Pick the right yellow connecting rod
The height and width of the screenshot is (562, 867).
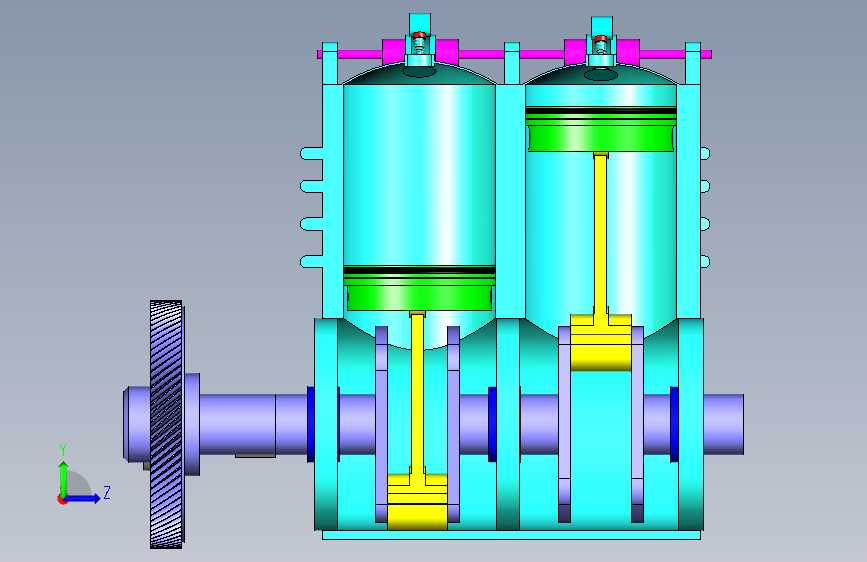600,261
